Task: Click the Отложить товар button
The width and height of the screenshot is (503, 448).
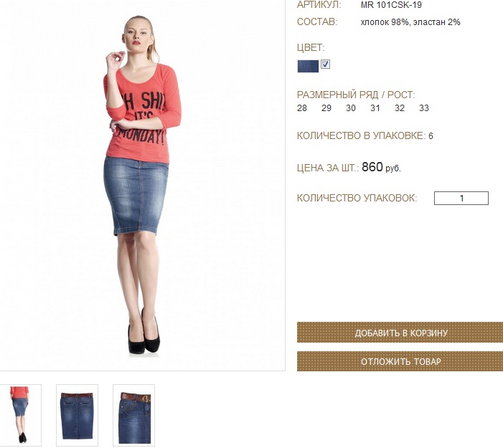Action: tap(400, 361)
